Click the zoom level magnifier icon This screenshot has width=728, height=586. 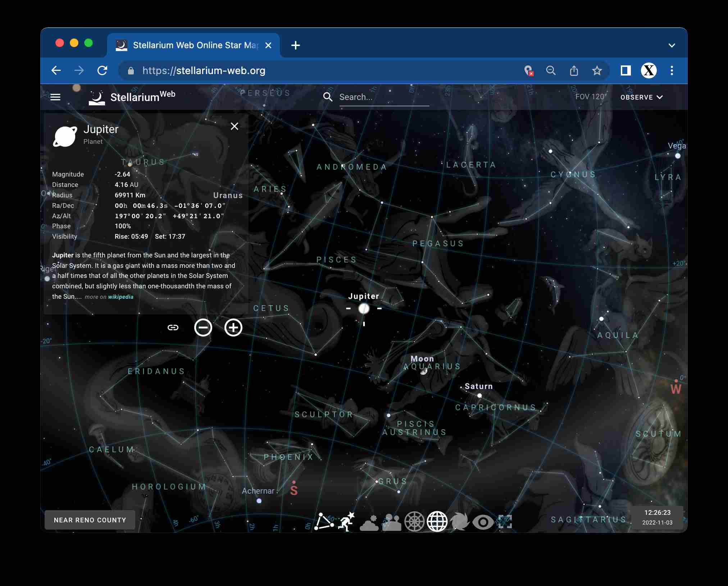pos(551,70)
